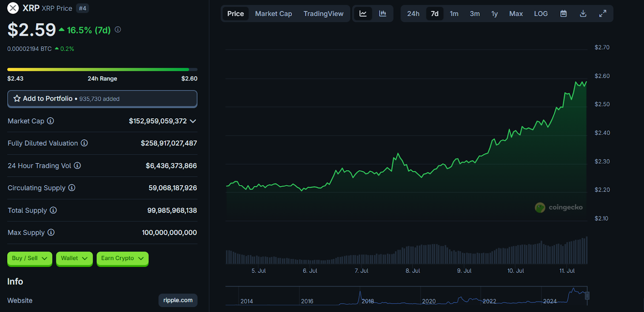Select the Price chart tab
644x312 pixels.
(x=235, y=14)
